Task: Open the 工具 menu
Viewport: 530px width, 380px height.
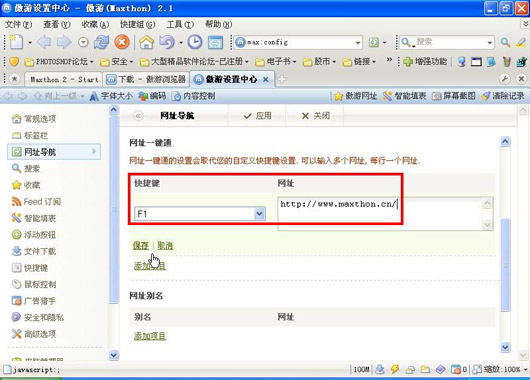Action: pos(180,24)
